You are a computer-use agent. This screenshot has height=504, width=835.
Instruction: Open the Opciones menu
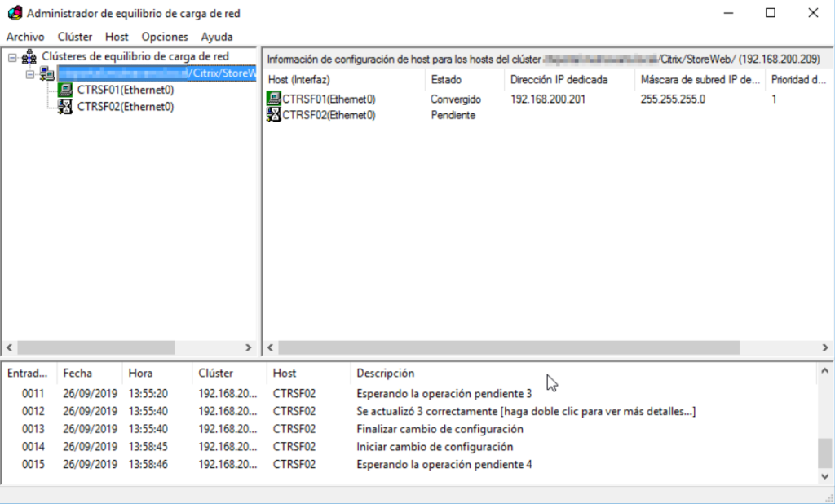pyautogui.click(x=164, y=37)
